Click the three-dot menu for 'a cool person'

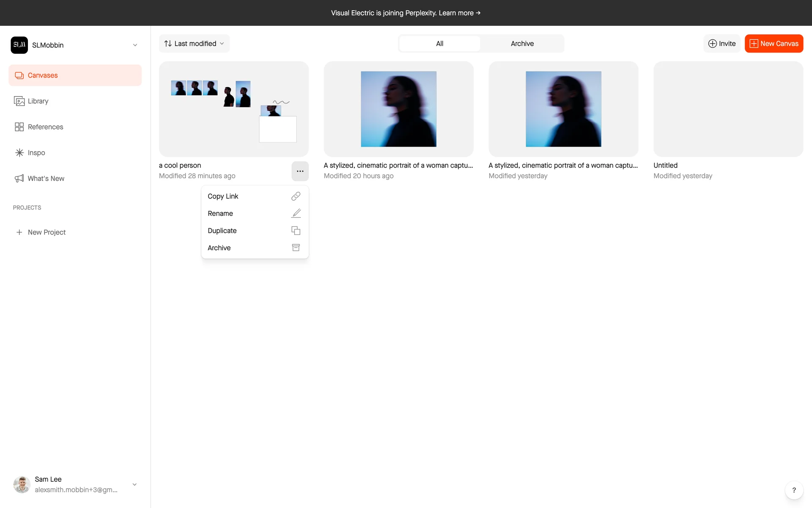click(x=300, y=171)
